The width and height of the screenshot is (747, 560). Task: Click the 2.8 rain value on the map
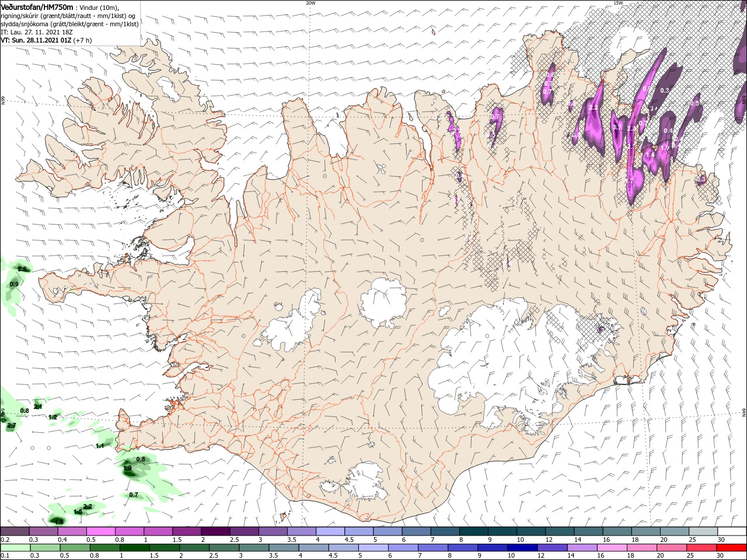[23, 269]
